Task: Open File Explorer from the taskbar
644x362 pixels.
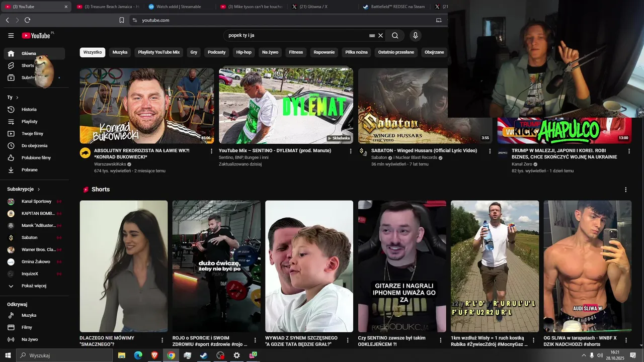Action: pyautogui.click(x=121, y=355)
